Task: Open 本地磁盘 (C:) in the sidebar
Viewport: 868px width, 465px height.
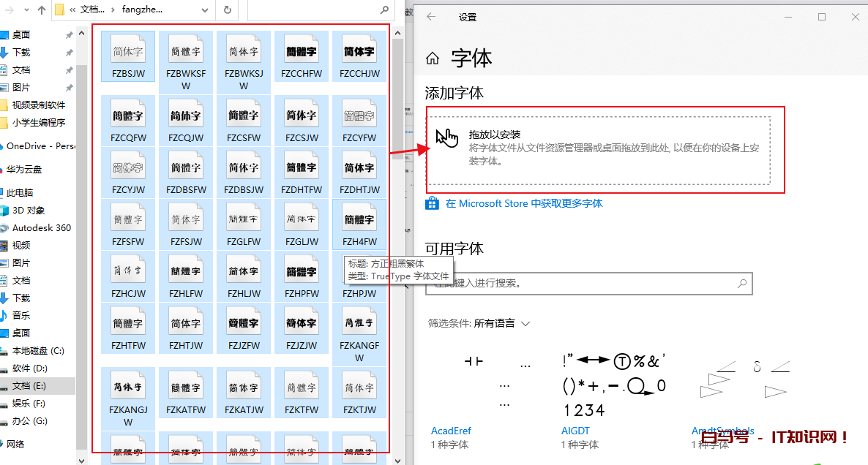Action: click(x=38, y=351)
